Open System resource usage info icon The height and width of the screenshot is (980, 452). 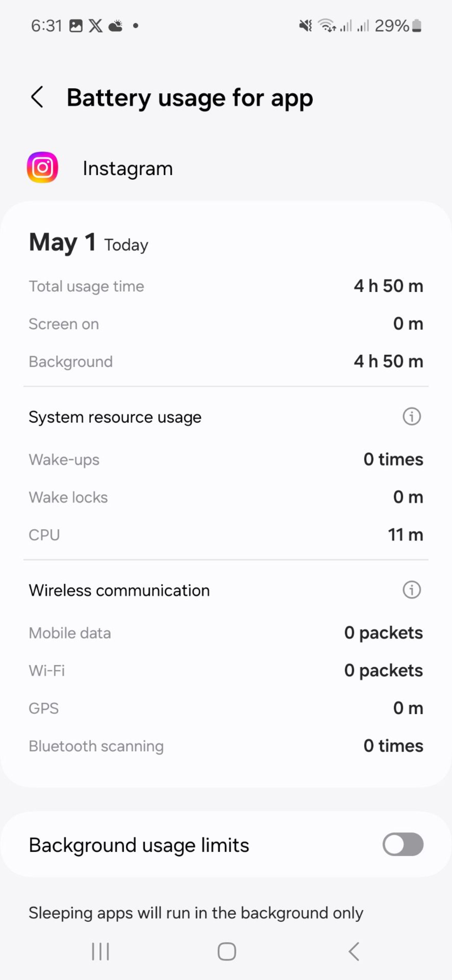click(412, 416)
